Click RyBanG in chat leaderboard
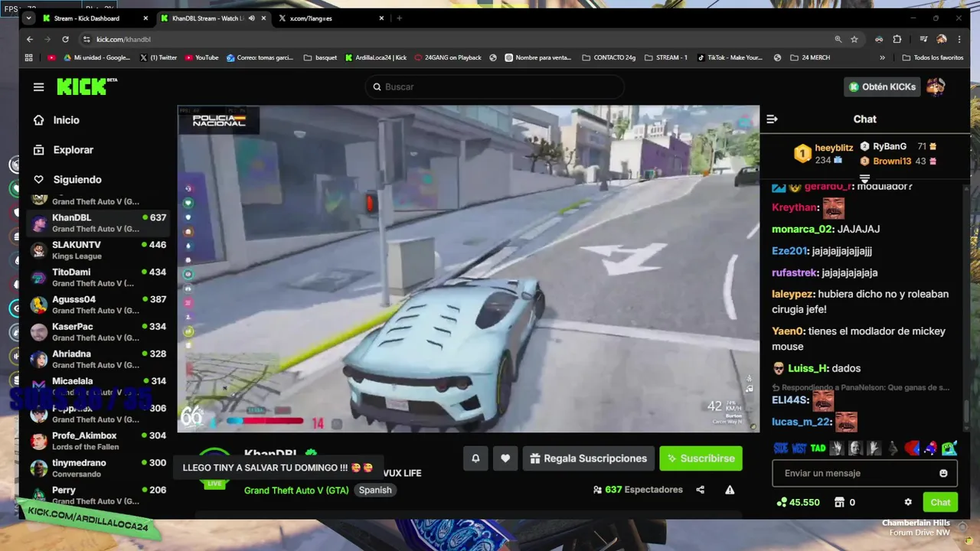980x551 pixels. (x=890, y=146)
